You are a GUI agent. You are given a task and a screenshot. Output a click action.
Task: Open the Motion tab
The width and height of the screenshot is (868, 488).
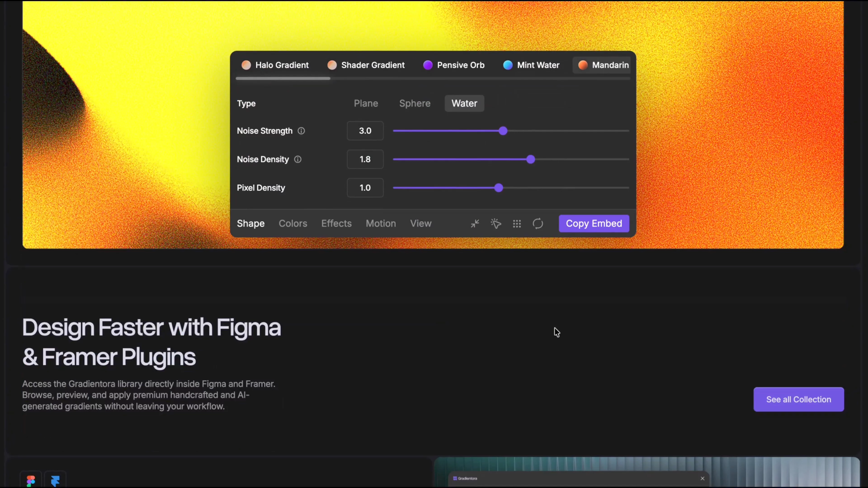[381, 224]
